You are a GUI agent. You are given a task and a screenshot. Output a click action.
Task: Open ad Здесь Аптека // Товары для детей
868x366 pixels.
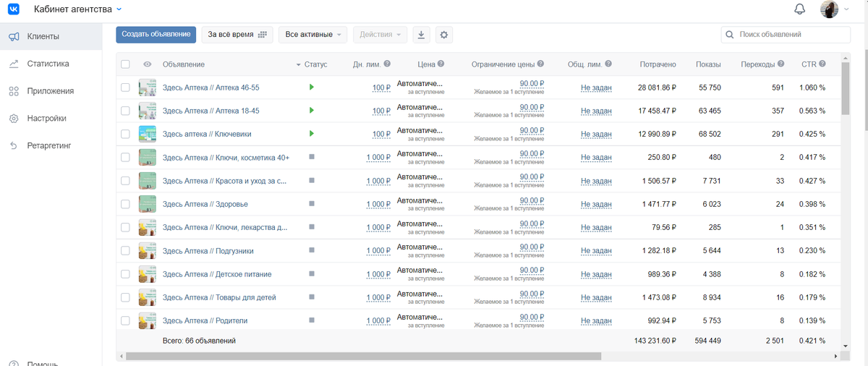click(x=219, y=297)
